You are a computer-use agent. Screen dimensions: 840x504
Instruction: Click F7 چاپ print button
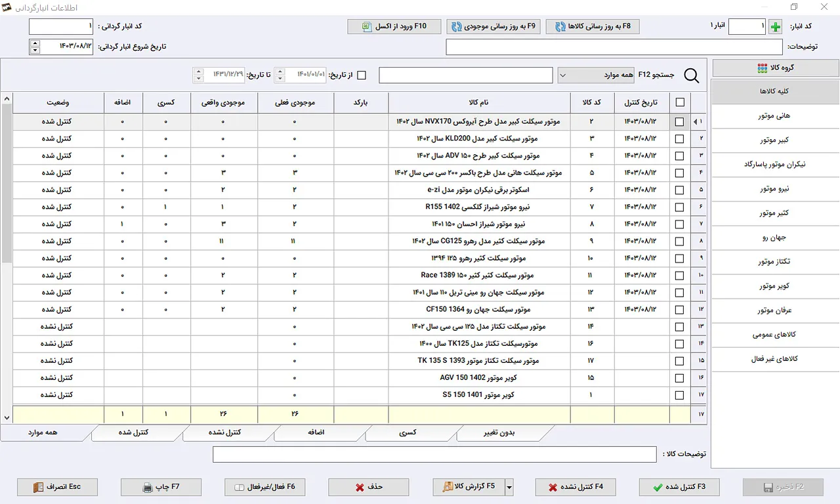161,487
